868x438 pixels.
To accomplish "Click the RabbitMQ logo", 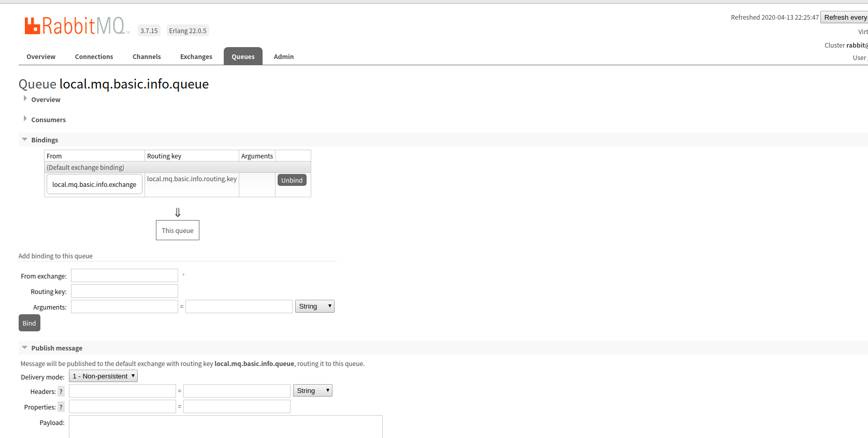I will [x=75, y=26].
